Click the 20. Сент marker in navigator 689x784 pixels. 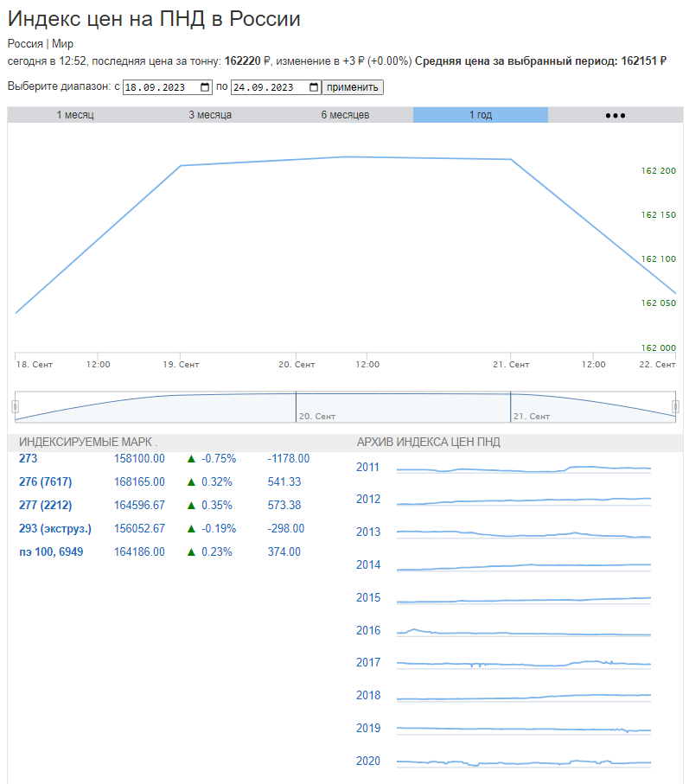point(317,416)
